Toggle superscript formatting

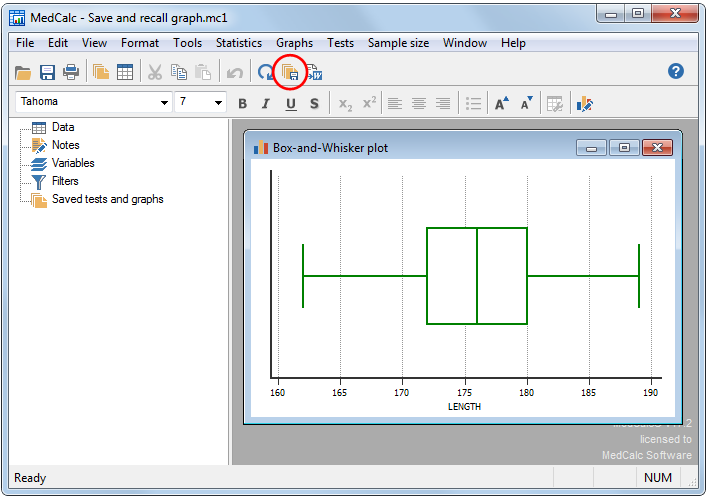tap(369, 102)
